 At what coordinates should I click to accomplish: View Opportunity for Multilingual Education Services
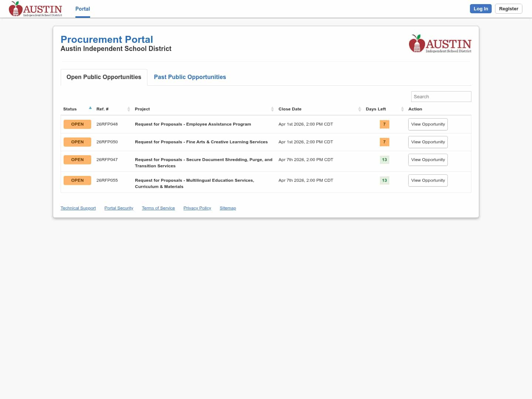pyautogui.click(x=428, y=180)
